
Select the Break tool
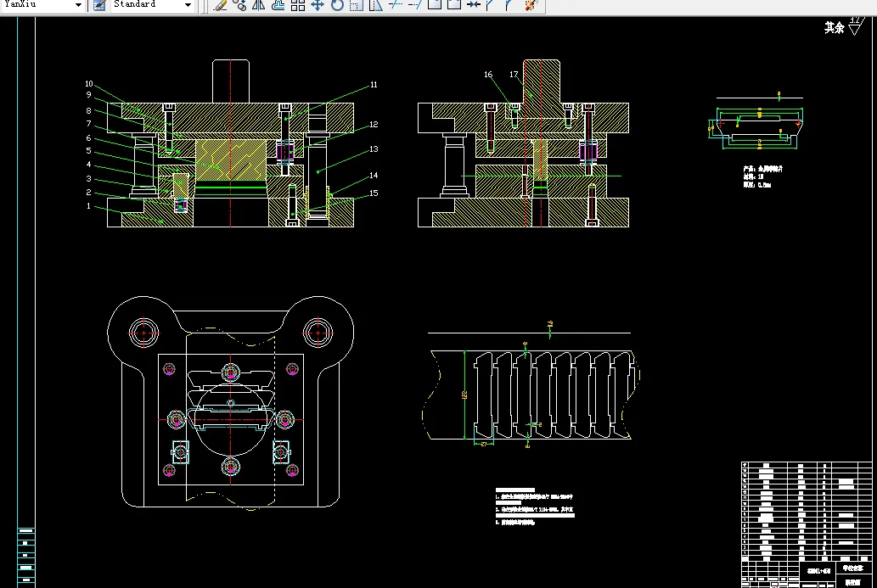(x=454, y=5)
